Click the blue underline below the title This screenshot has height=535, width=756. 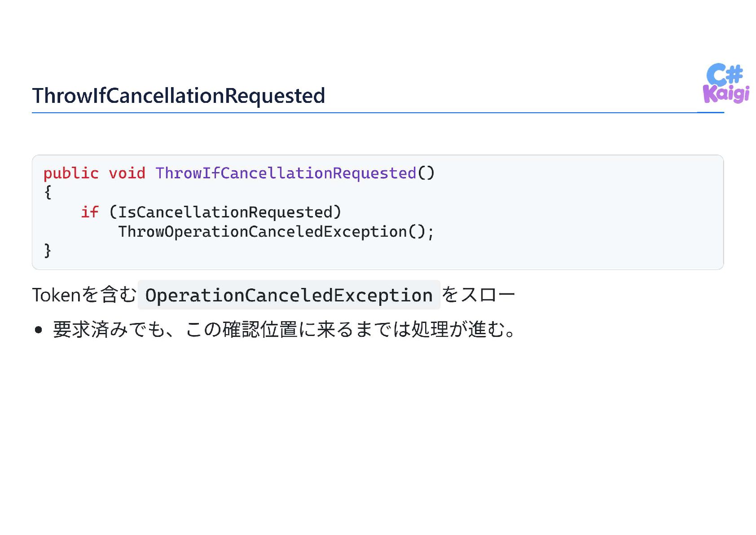[x=378, y=112]
